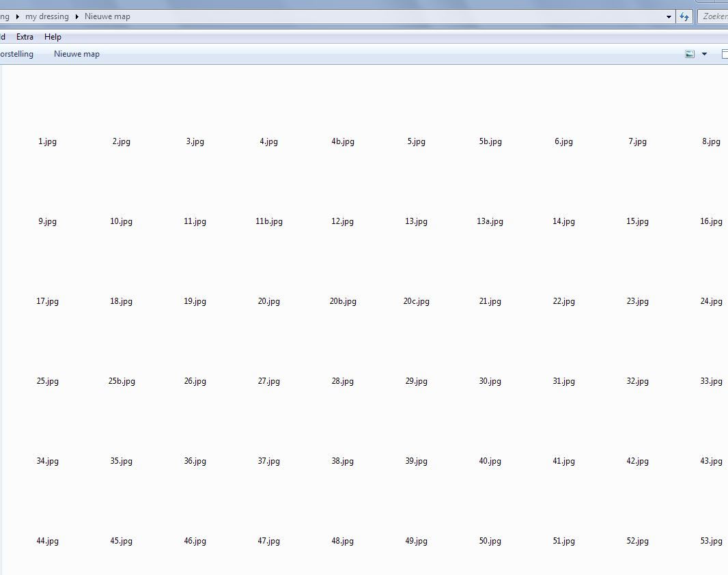Select file 42.jpg
This screenshot has width=728, height=575.
click(637, 461)
